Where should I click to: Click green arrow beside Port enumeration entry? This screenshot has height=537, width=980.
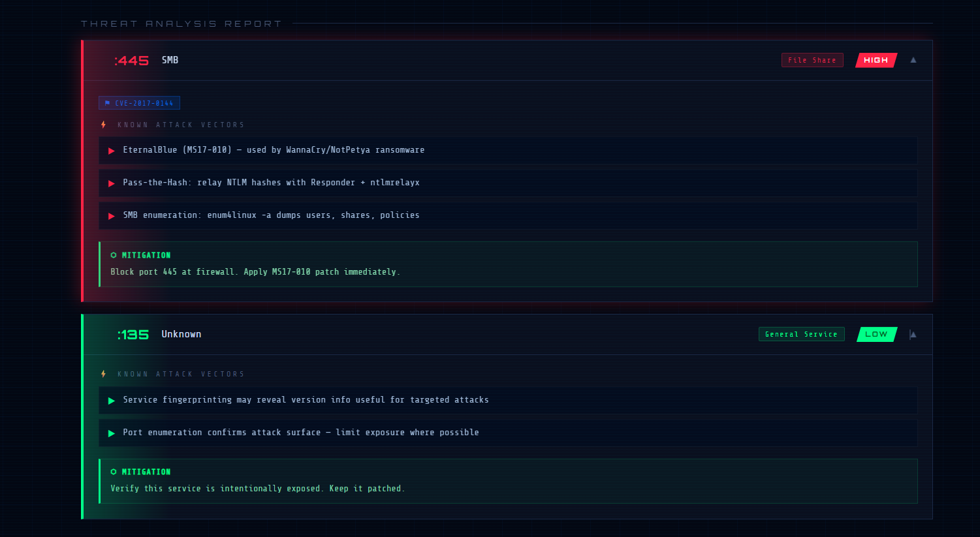click(112, 433)
